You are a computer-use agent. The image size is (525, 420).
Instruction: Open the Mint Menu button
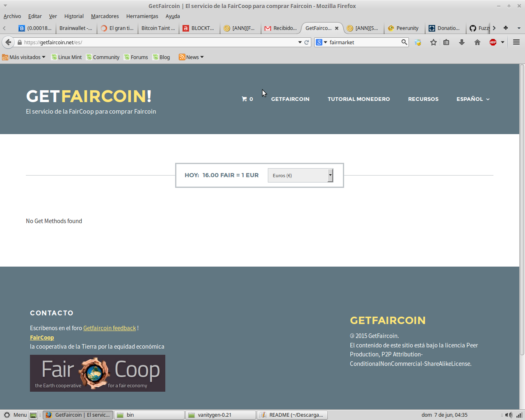[x=15, y=415]
